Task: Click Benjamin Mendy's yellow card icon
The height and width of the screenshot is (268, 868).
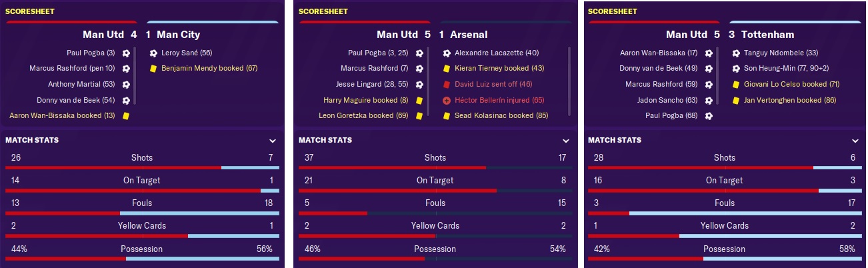Action: [x=154, y=68]
